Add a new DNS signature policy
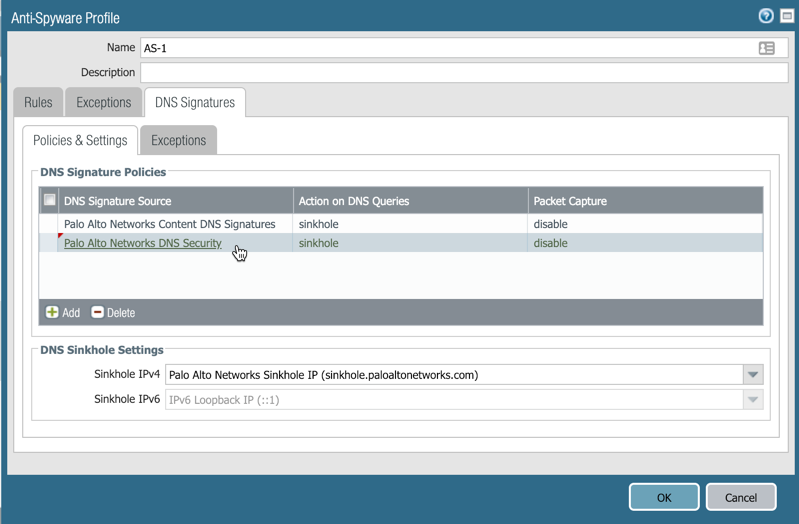Image resolution: width=799 pixels, height=524 pixels. (x=63, y=313)
